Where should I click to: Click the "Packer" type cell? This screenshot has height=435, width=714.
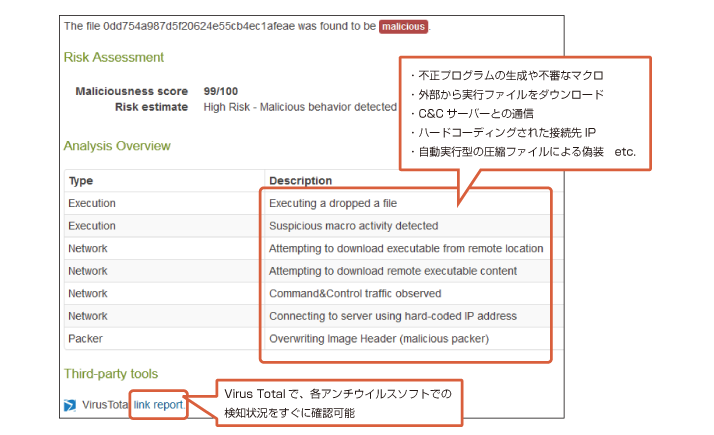85,339
